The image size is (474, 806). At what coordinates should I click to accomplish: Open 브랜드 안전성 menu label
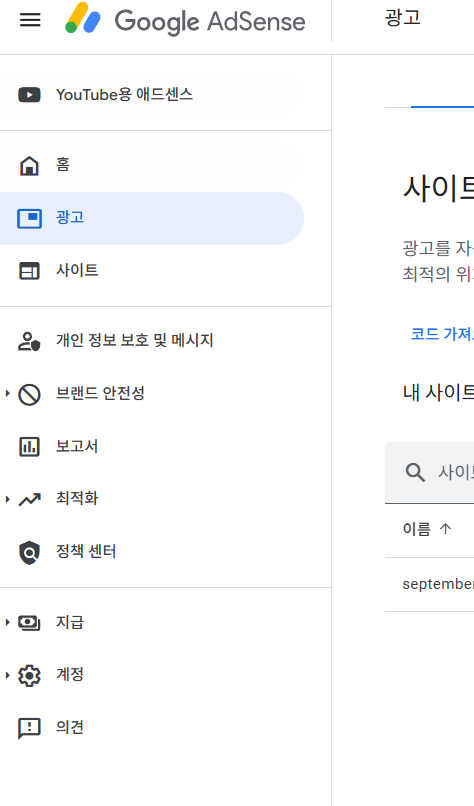pos(100,394)
